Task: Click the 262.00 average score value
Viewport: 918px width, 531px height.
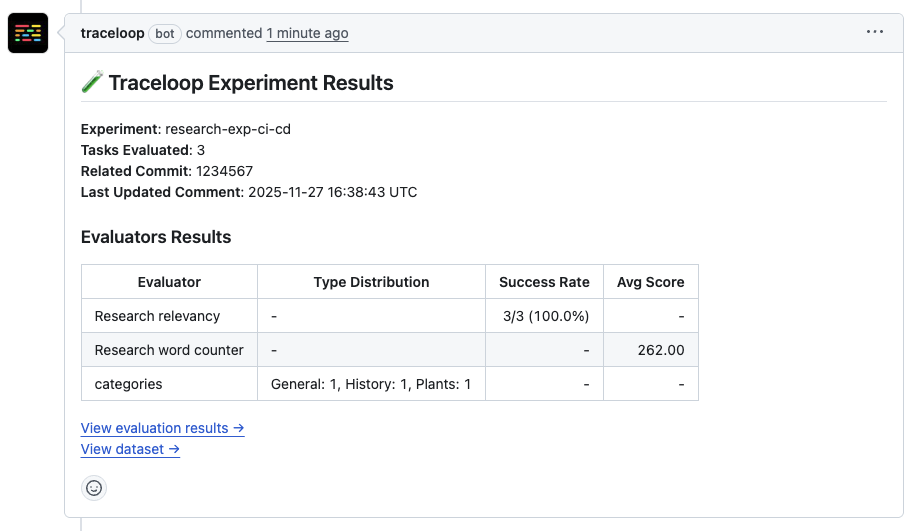Action: (x=661, y=350)
